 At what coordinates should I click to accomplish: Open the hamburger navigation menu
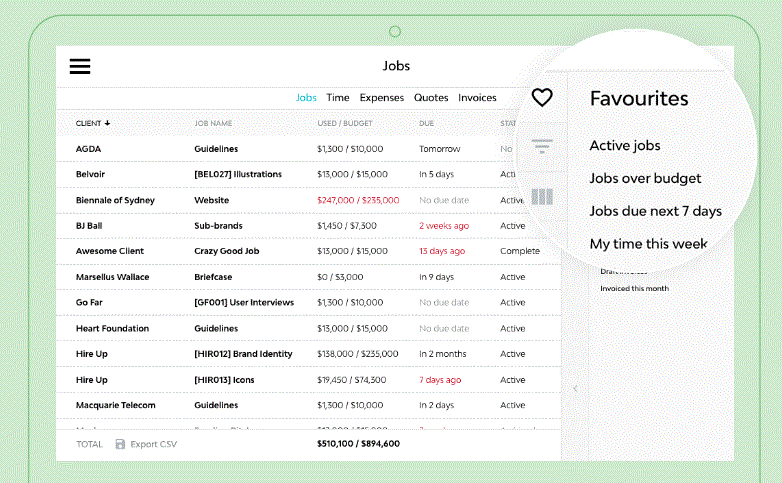(80, 66)
